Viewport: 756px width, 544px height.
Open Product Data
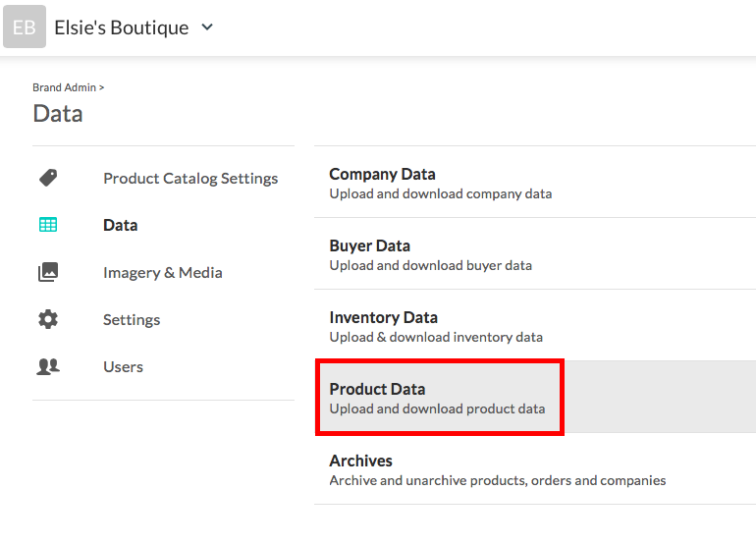click(377, 389)
